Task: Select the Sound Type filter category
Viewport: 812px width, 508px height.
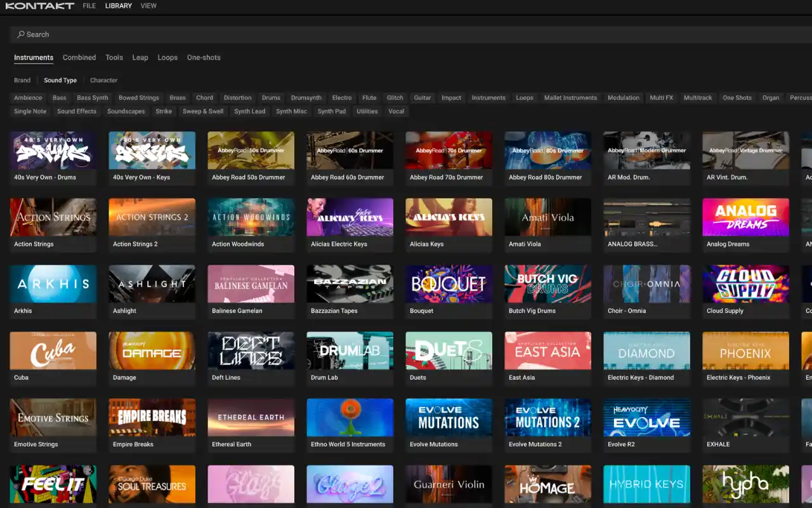Action: click(x=60, y=81)
